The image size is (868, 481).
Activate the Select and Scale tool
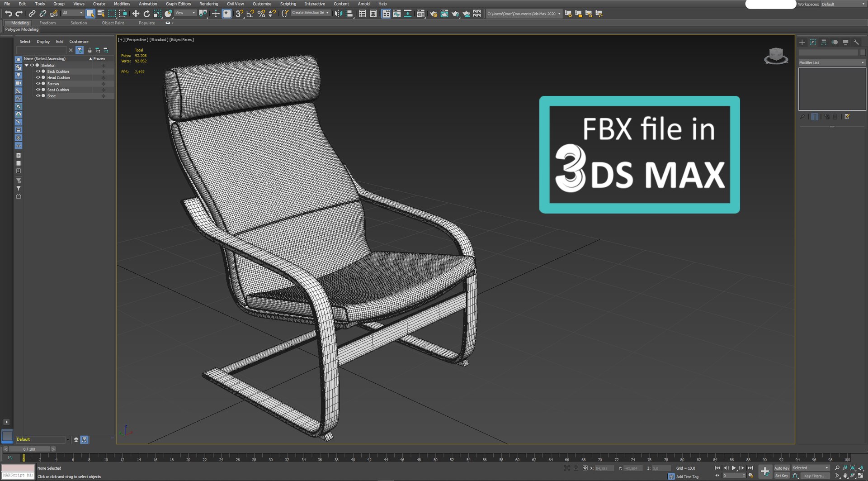coord(157,14)
